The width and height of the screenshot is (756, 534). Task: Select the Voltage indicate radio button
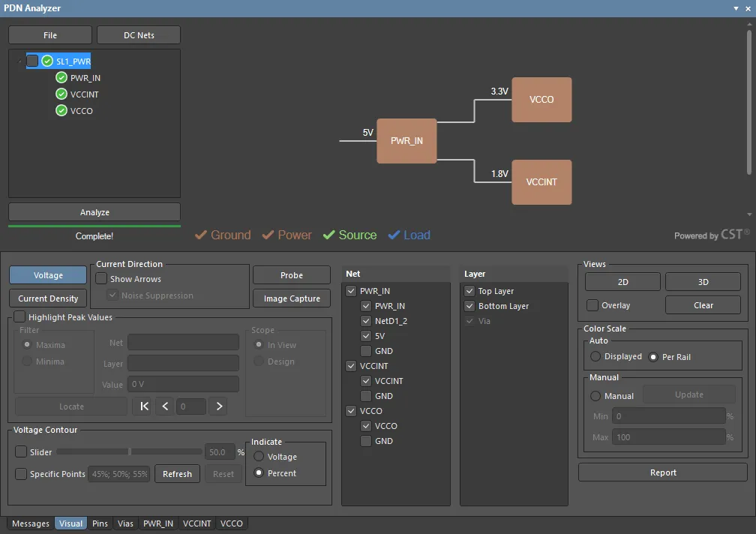point(259,457)
